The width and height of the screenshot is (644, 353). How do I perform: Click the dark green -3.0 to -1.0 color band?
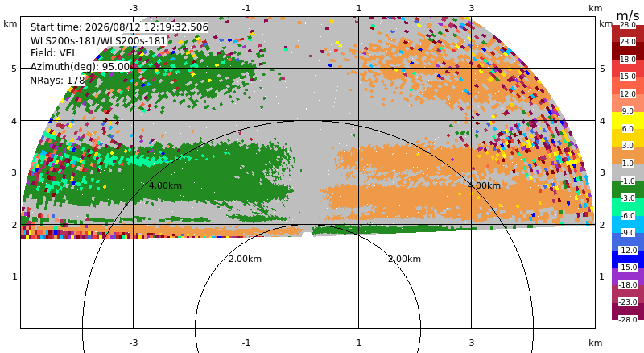(x=628, y=189)
